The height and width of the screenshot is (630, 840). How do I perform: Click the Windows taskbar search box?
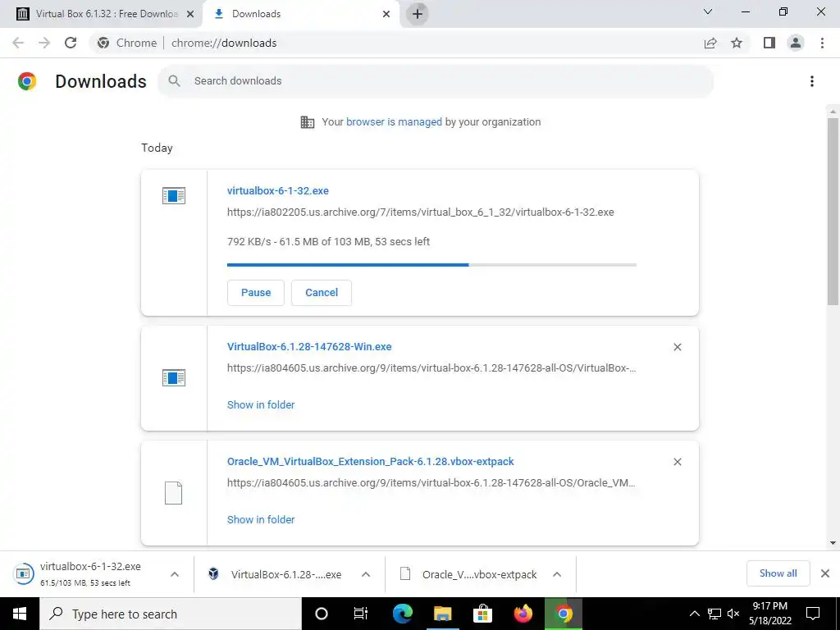171,614
